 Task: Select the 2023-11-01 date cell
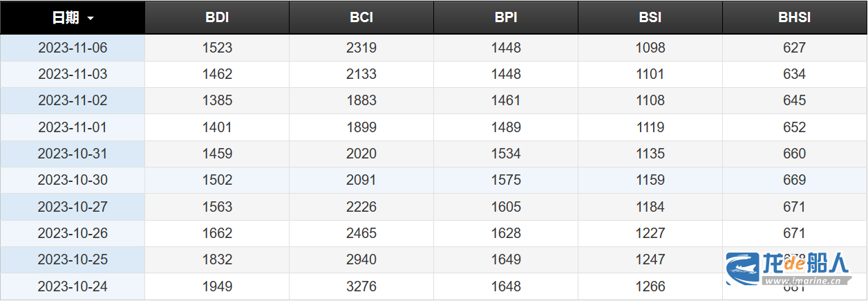(x=73, y=127)
